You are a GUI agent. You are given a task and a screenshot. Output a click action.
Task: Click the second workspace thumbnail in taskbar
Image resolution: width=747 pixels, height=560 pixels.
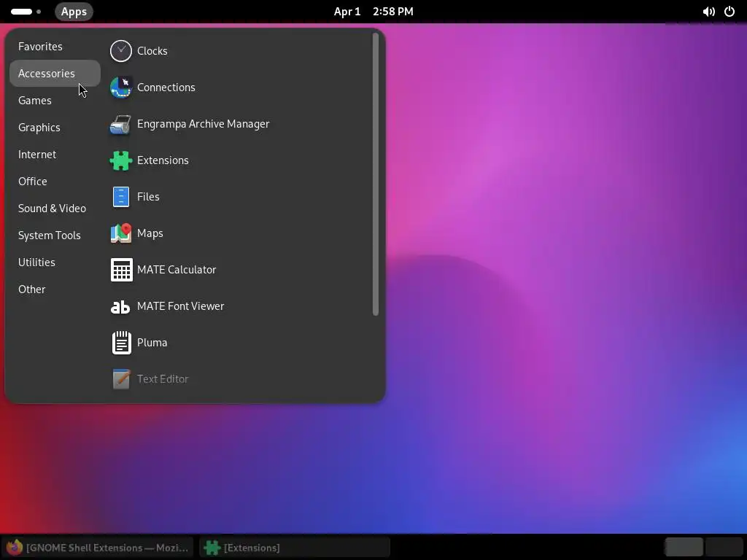724,547
